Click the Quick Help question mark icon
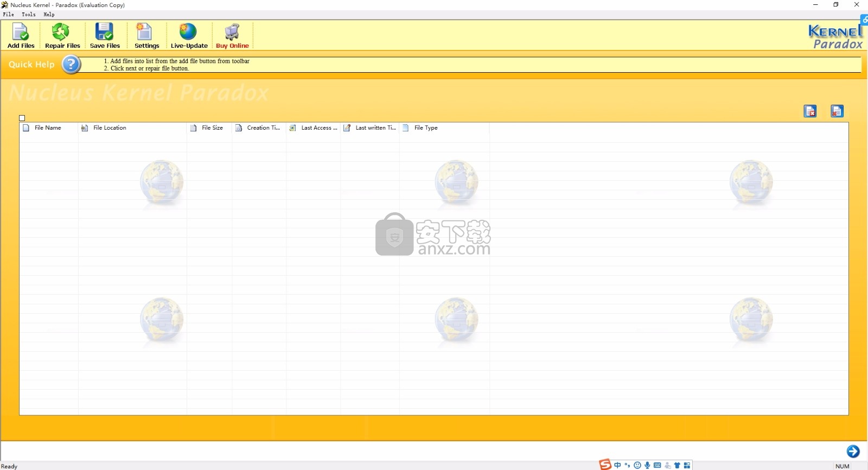868x470 pixels. tap(71, 65)
